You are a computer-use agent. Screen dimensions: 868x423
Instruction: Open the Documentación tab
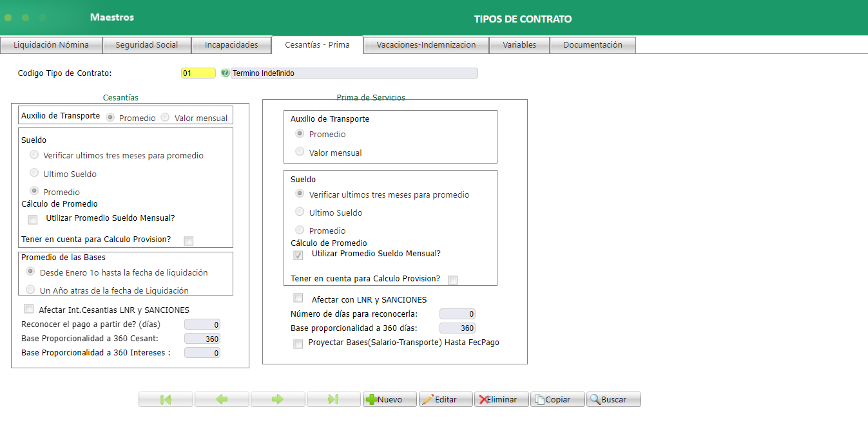pos(593,45)
